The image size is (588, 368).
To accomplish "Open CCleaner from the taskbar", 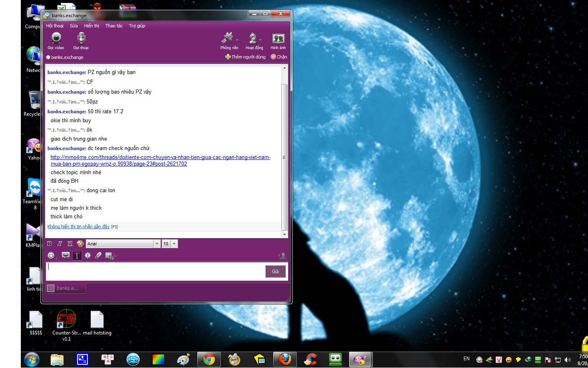I will click(310, 360).
